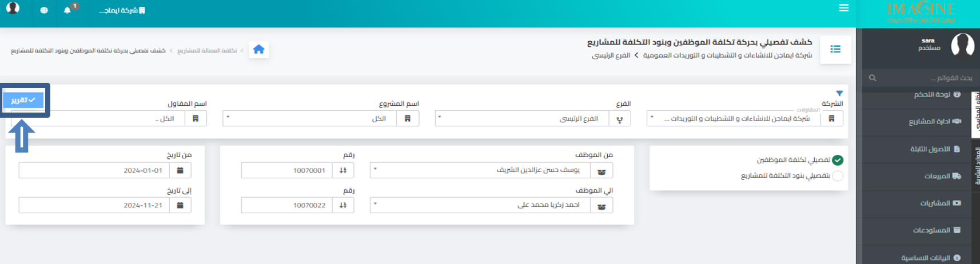This screenshot has height=264, width=980.
Task: Expand the الفرع dropdown
Action: (533, 118)
